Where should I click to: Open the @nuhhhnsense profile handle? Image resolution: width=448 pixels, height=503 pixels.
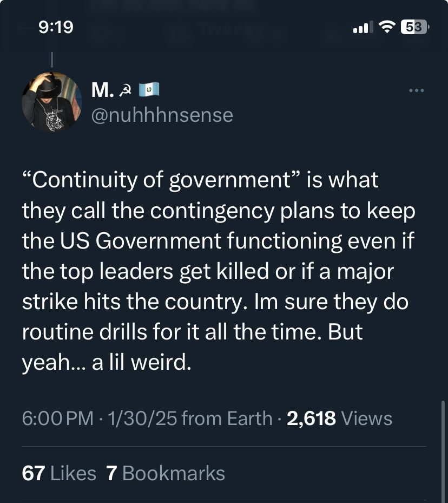tap(161, 114)
